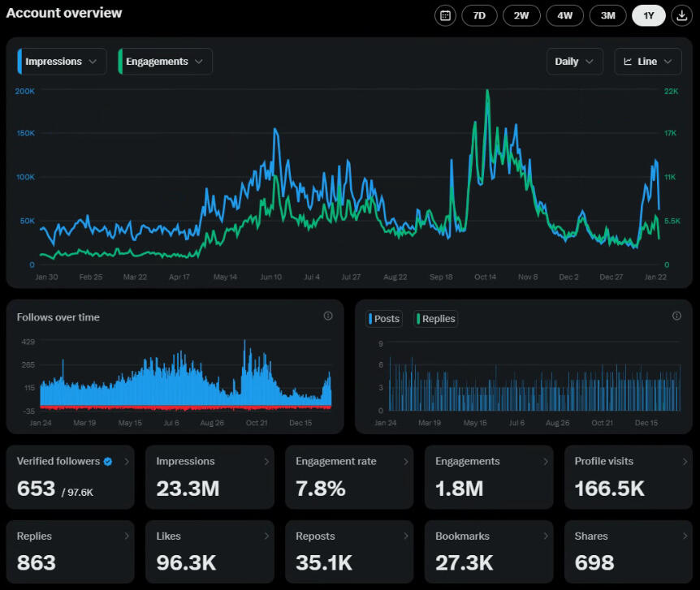Click info icon in Follows over time
The width and height of the screenshot is (700, 590).
point(328,316)
